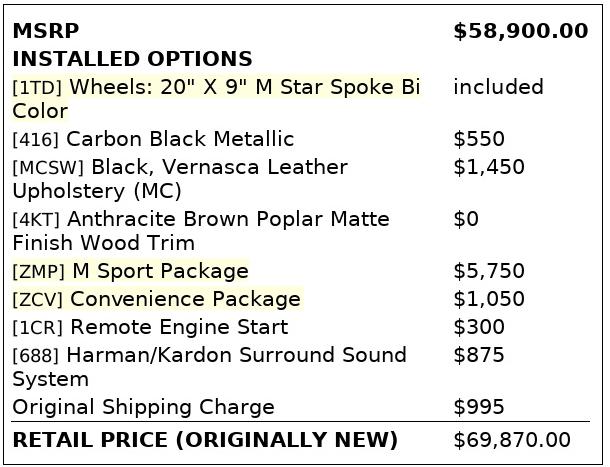Click the $550 paint price
Screen dimensions: 610x467
click(x=479, y=139)
